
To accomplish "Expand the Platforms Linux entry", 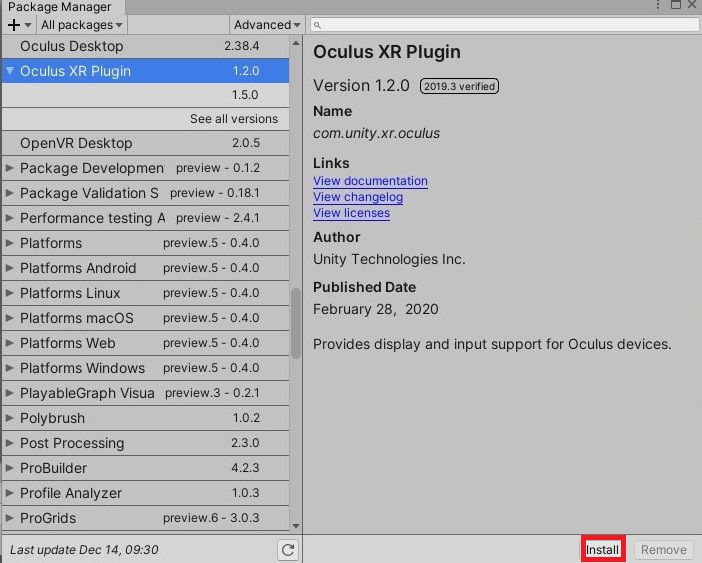I will pos(9,293).
